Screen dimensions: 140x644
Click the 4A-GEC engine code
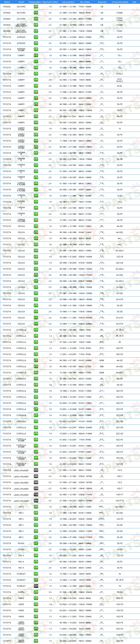(x=120, y=373)
